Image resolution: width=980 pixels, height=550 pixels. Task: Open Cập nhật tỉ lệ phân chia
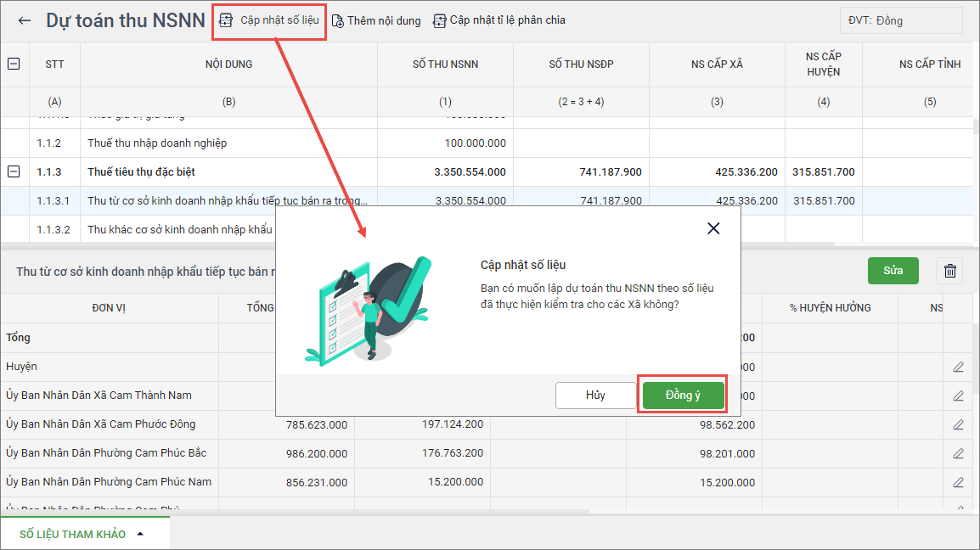pos(439,20)
